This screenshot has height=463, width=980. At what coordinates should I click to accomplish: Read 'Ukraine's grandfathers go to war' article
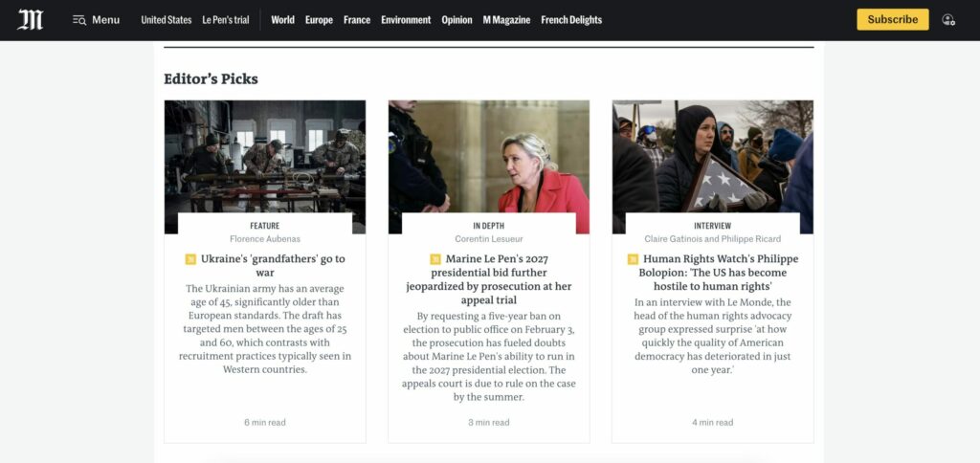tap(273, 266)
